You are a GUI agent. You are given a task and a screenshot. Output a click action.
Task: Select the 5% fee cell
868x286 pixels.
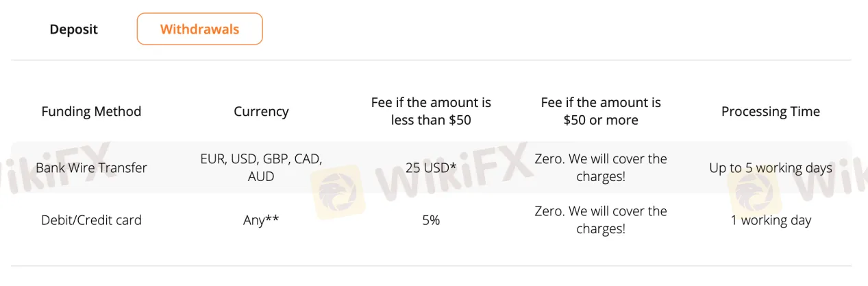(x=431, y=220)
